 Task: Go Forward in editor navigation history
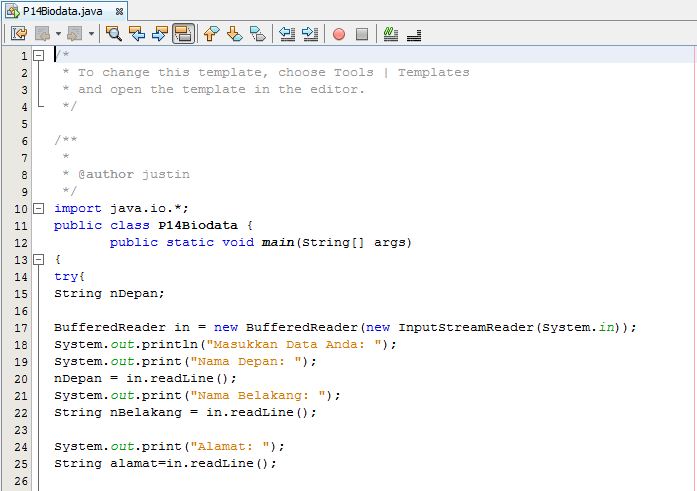click(74, 34)
